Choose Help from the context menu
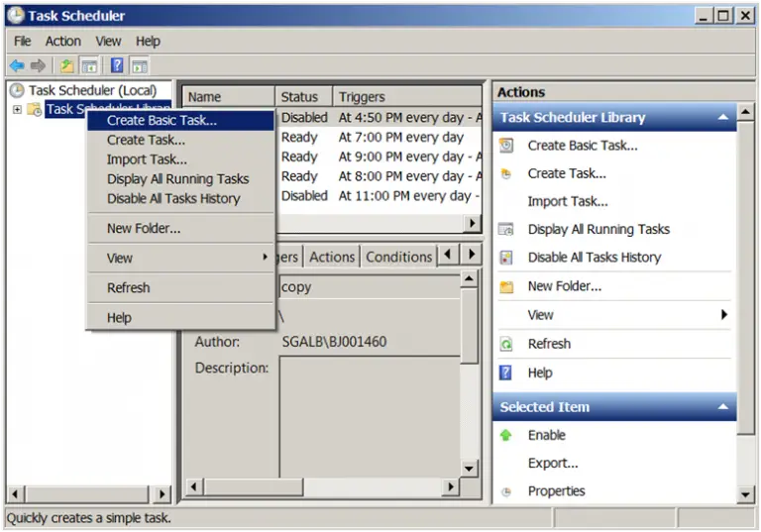This screenshot has height=532, width=761. tap(180, 318)
